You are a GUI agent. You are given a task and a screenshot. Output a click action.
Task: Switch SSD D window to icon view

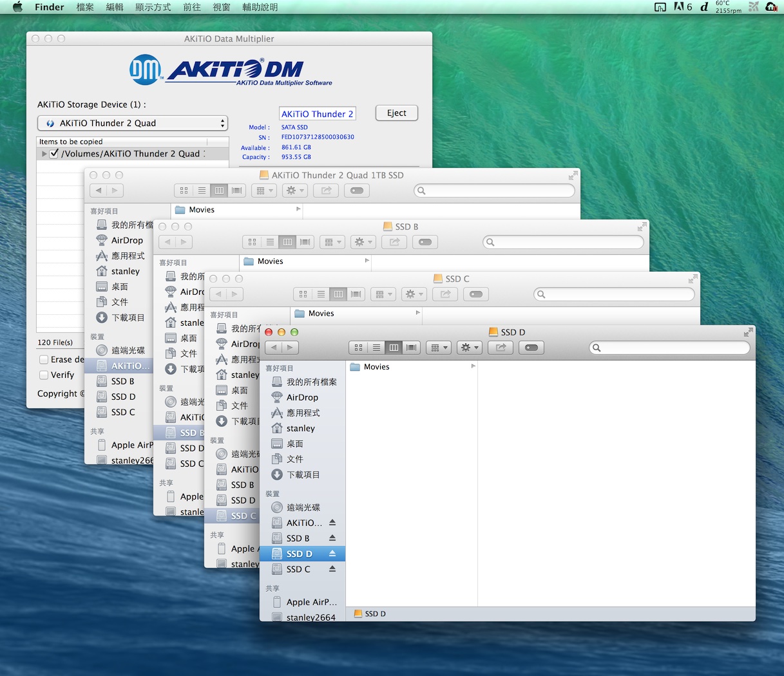point(358,348)
